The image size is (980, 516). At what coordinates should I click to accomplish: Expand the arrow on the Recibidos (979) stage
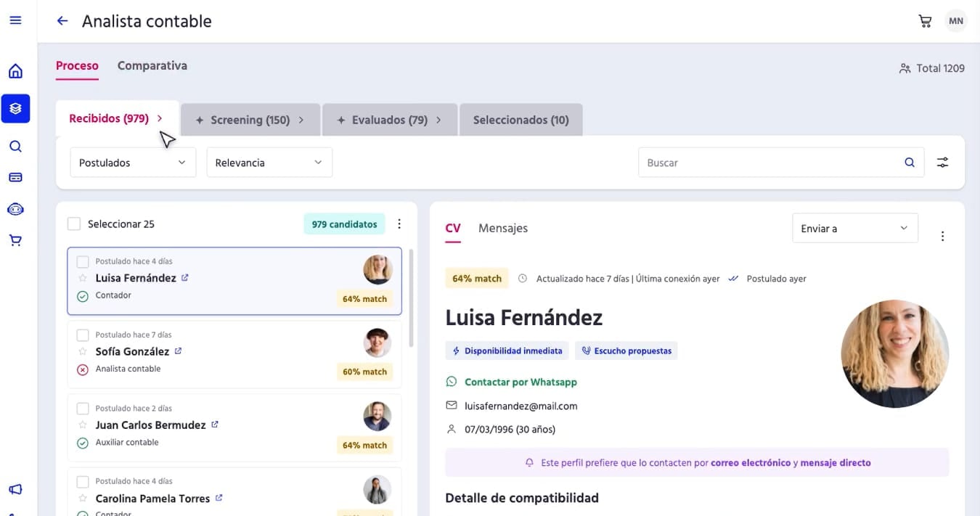click(160, 118)
